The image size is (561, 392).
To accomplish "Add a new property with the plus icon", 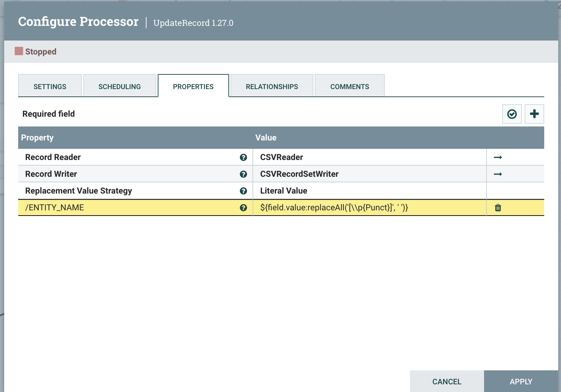I will click(534, 114).
